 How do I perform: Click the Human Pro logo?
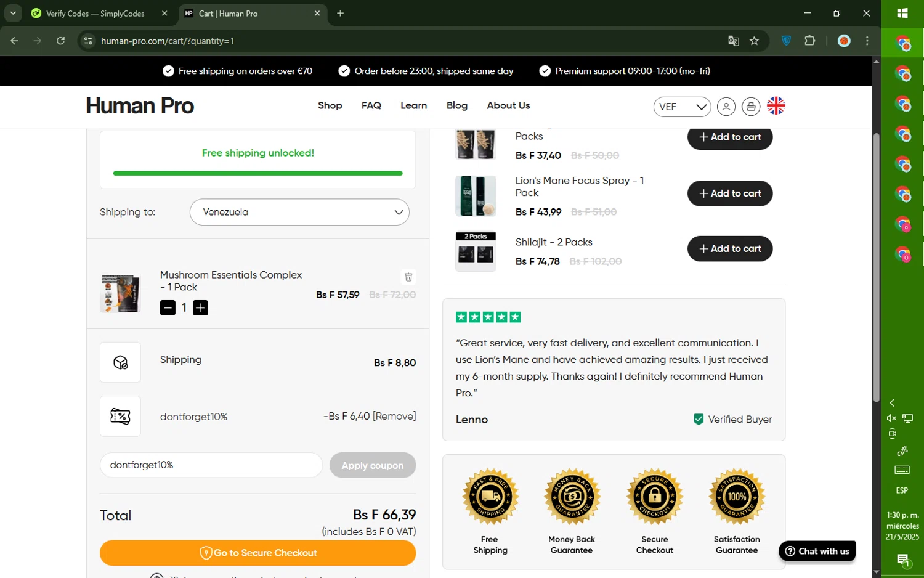point(140,106)
